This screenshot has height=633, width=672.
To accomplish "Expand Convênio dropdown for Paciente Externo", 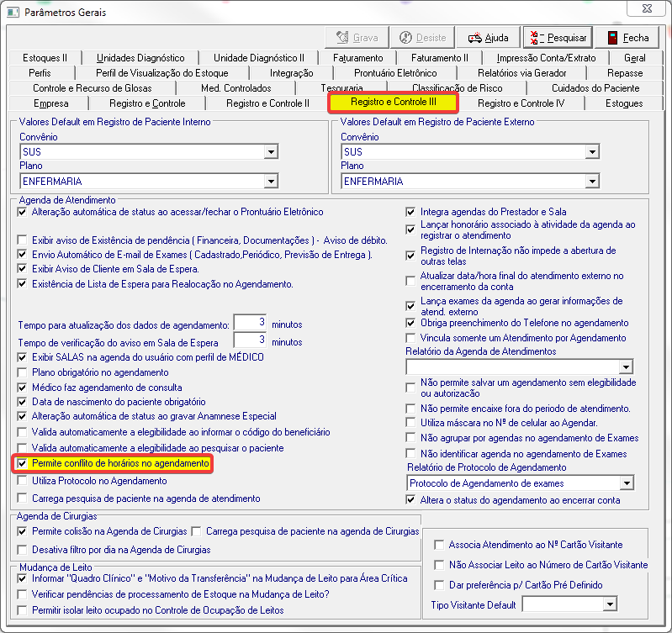I will coord(592,151).
